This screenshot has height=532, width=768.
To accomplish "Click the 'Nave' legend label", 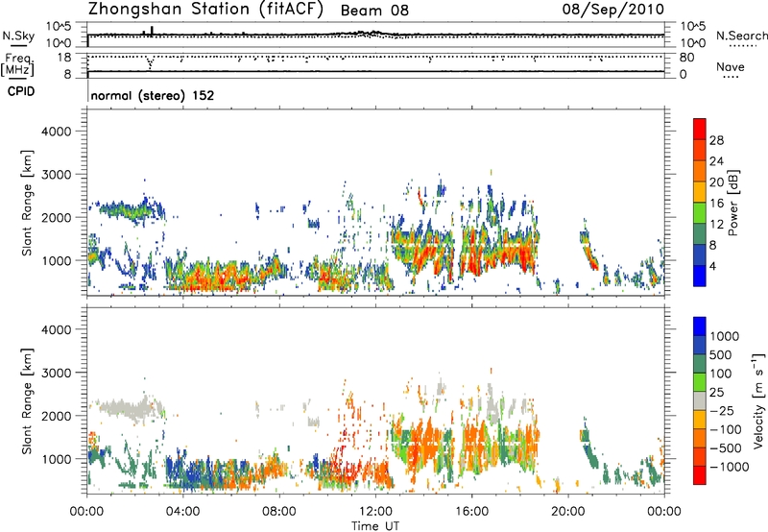I will (731, 67).
